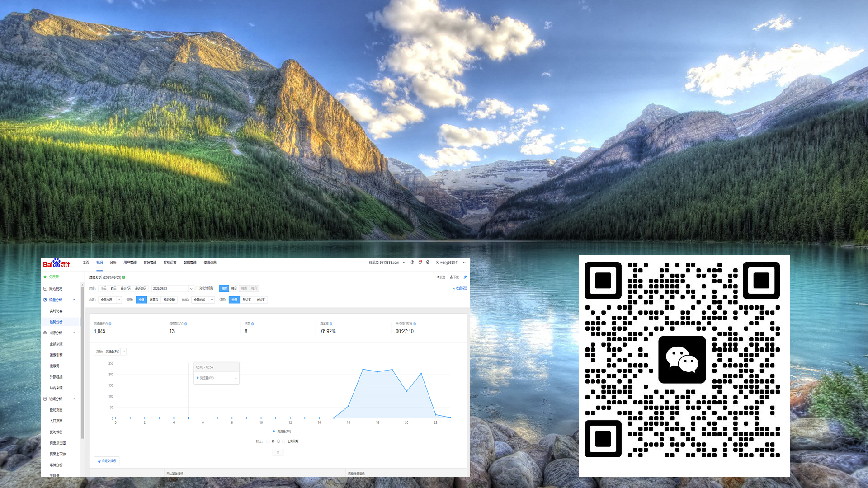Select 计算机 device filter
The image size is (868, 488).
154,300
